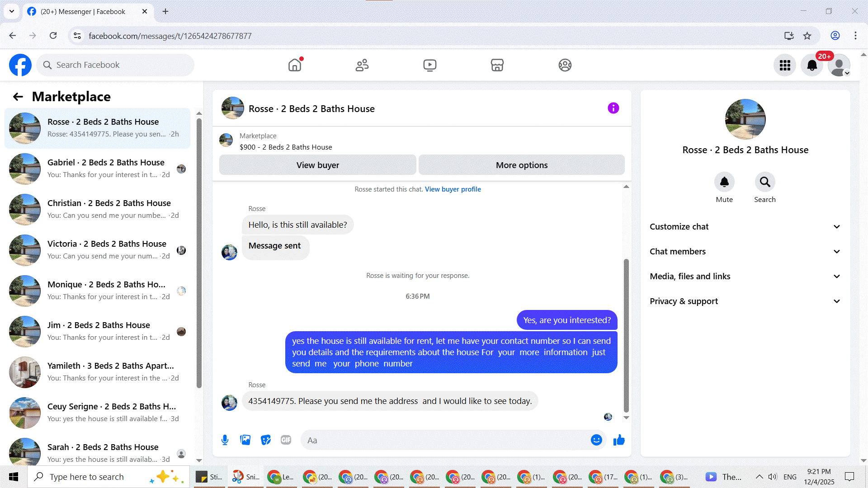This screenshot has width=868, height=488.
Task: Expand Privacy & support section
Action: (745, 301)
